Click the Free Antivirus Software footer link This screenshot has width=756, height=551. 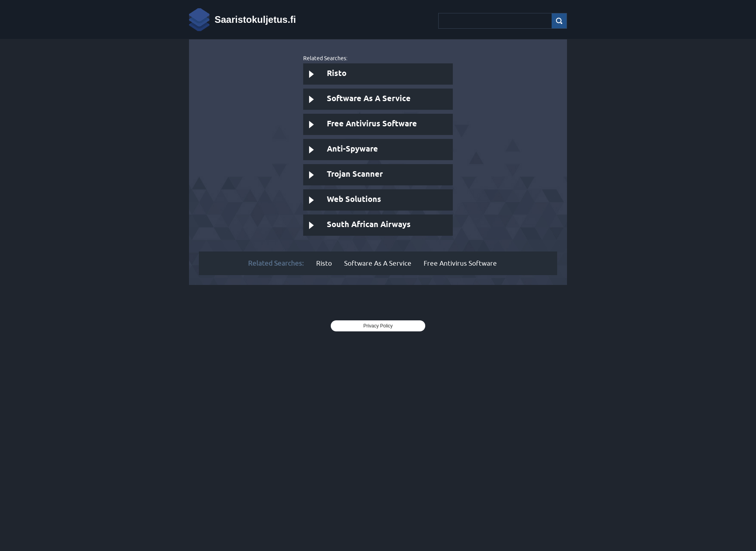click(x=460, y=263)
